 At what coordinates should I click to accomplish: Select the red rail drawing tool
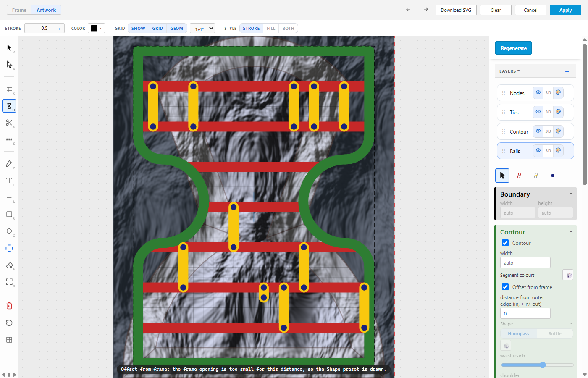coord(519,176)
